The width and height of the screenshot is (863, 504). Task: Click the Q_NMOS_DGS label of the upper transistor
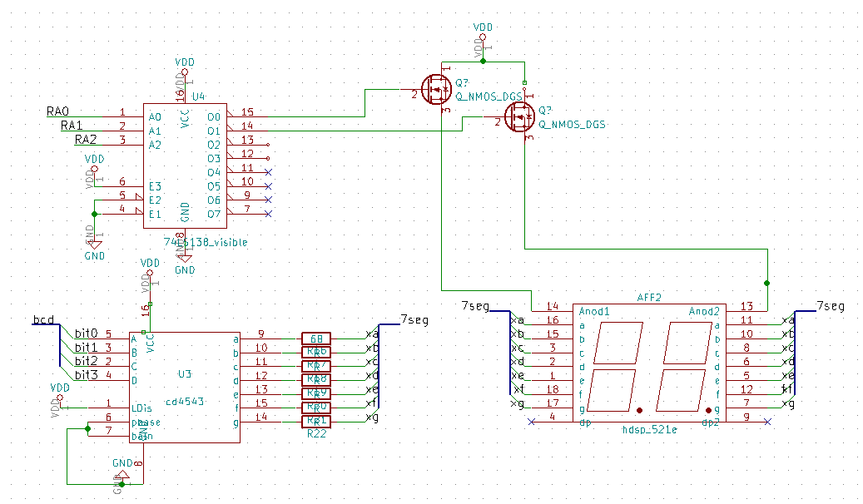click(489, 96)
